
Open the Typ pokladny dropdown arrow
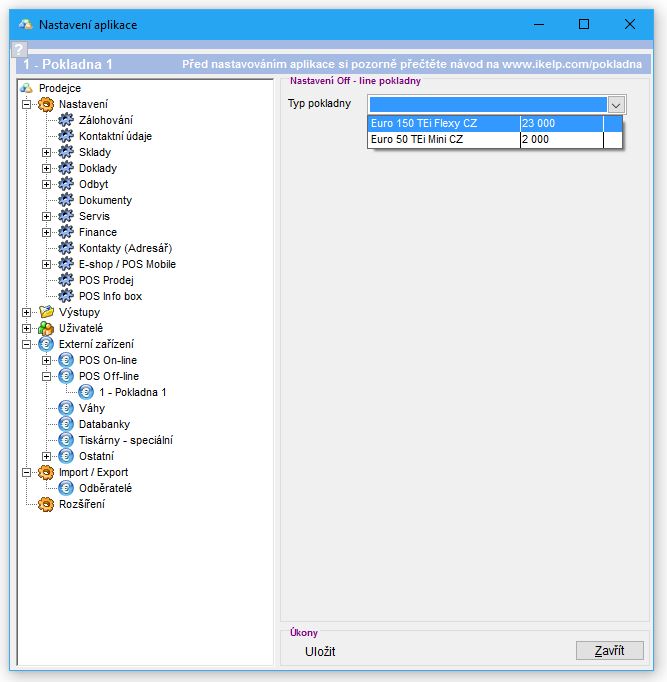616,105
